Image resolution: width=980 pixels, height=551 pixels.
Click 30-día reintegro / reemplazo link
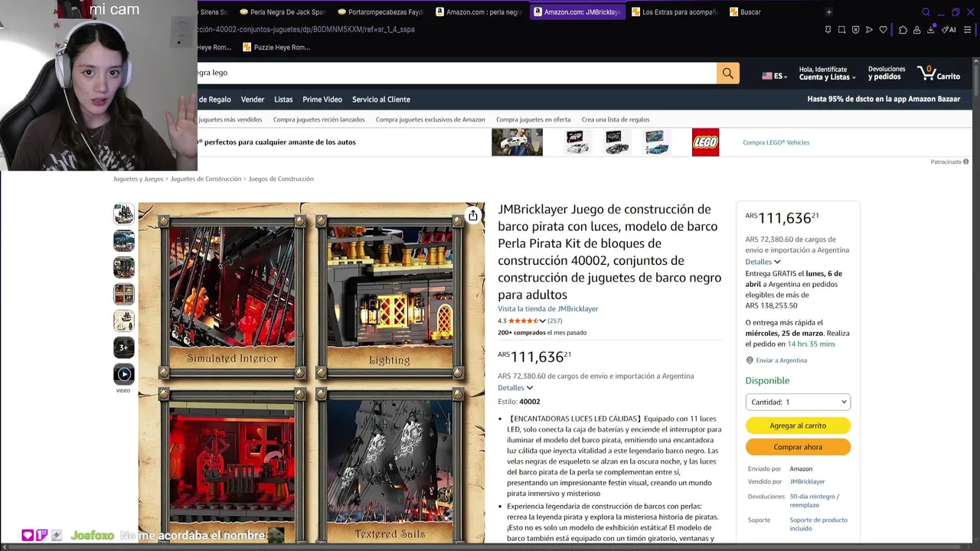coord(815,500)
